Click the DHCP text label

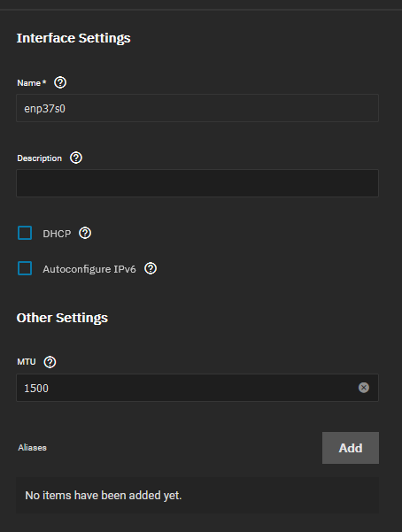point(57,234)
